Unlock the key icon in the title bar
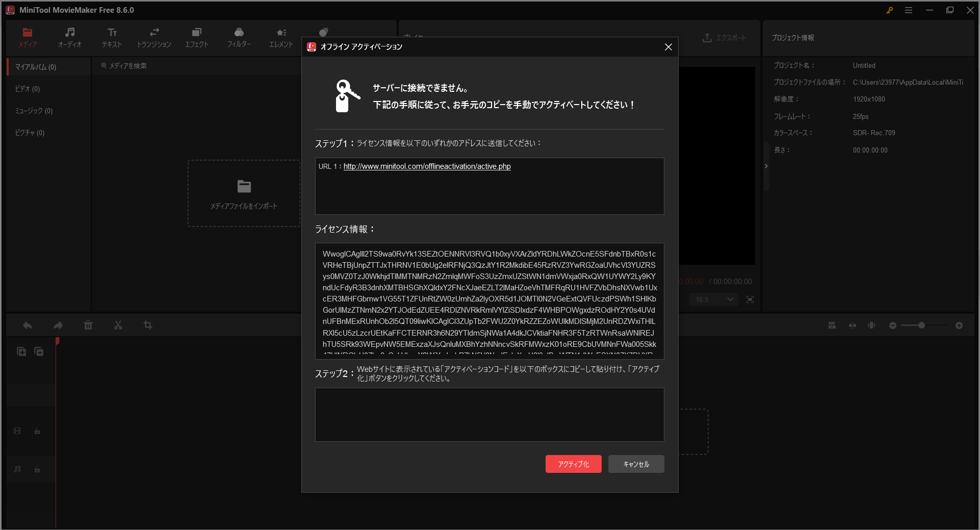Image resolution: width=980 pixels, height=530 pixels. (889, 10)
